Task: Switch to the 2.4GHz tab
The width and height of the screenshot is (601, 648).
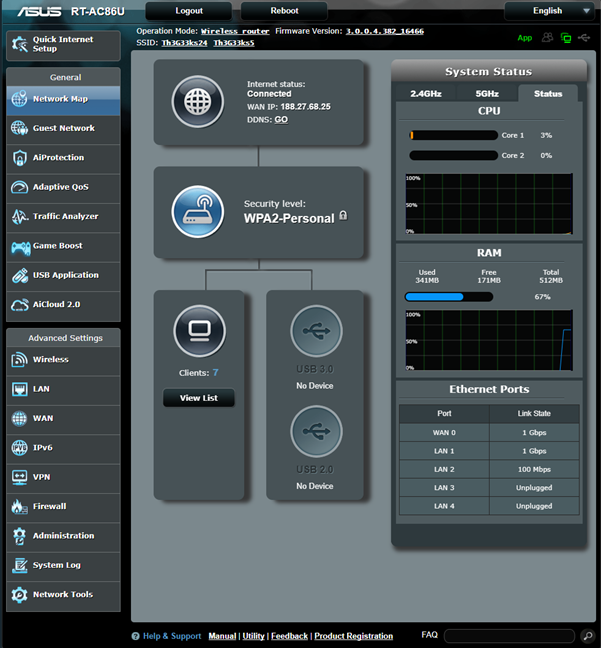Action: [426, 94]
